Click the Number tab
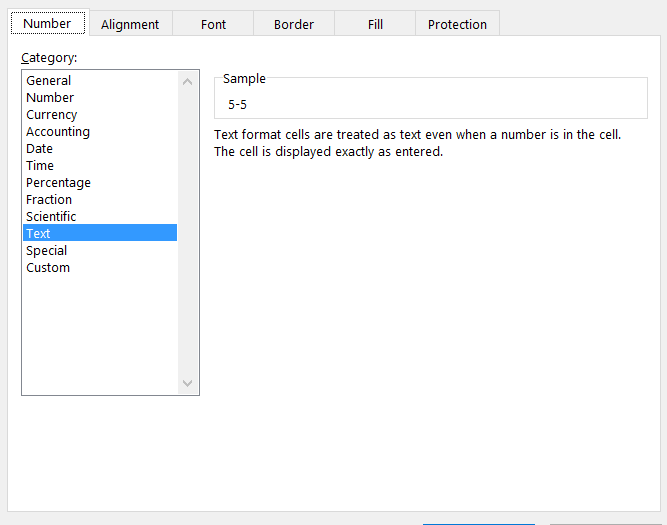 coord(47,23)
